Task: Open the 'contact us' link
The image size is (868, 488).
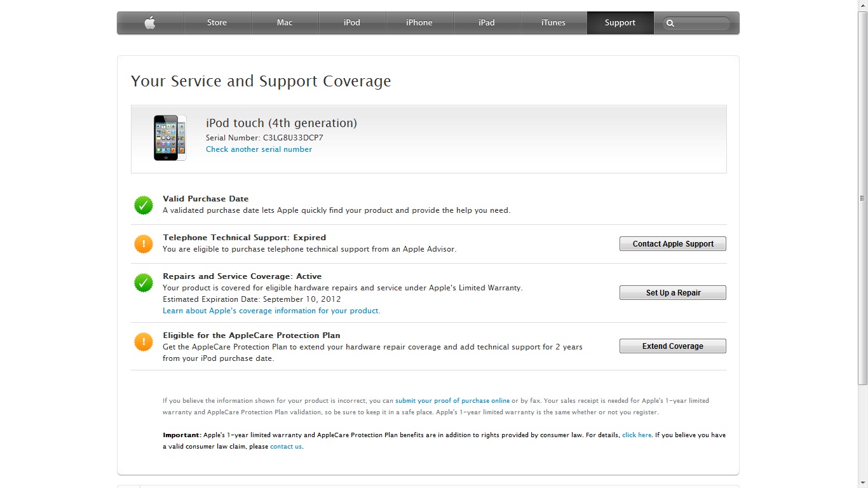Action: click(x=286, y=447)
